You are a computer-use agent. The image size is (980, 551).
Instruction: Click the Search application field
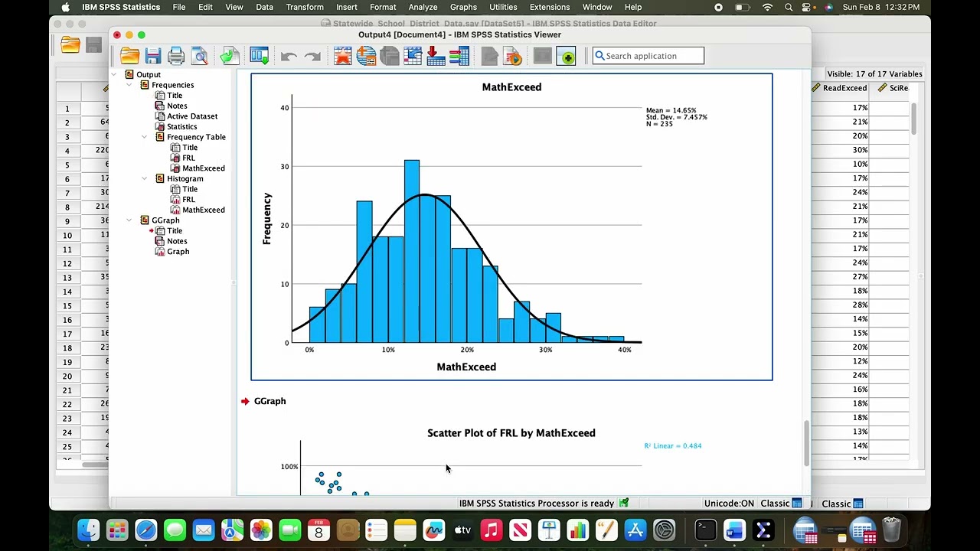(x=648, y=56)
